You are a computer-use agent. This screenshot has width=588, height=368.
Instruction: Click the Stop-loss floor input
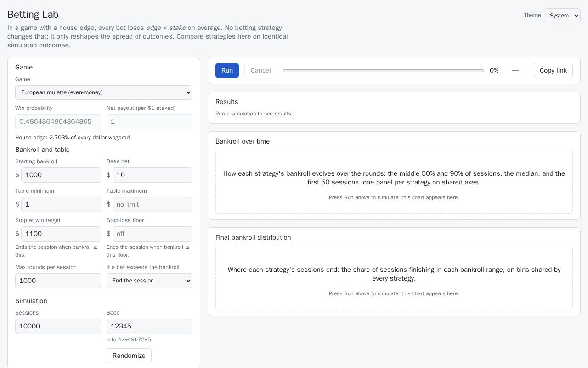click(x=153, y=234)
